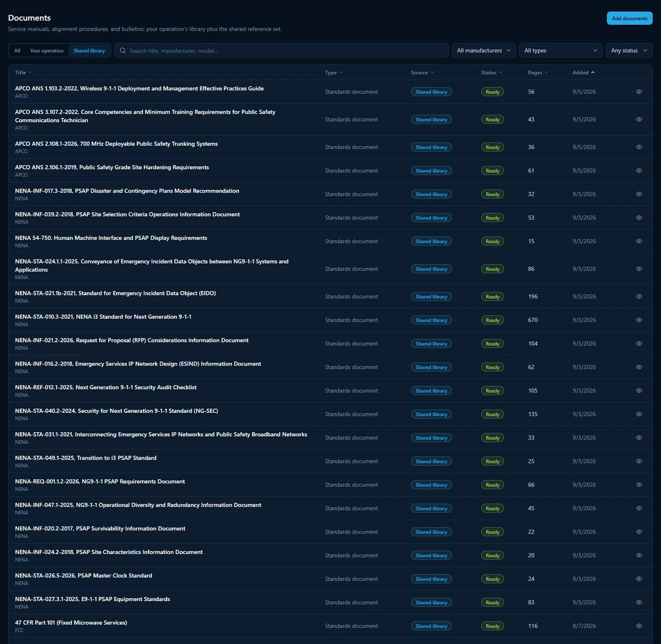Preview NENA-STA-026.5-2026 PSAP Master Clock Standard eye icon
This screenshot has height=644, width=661.
point(639,579)
